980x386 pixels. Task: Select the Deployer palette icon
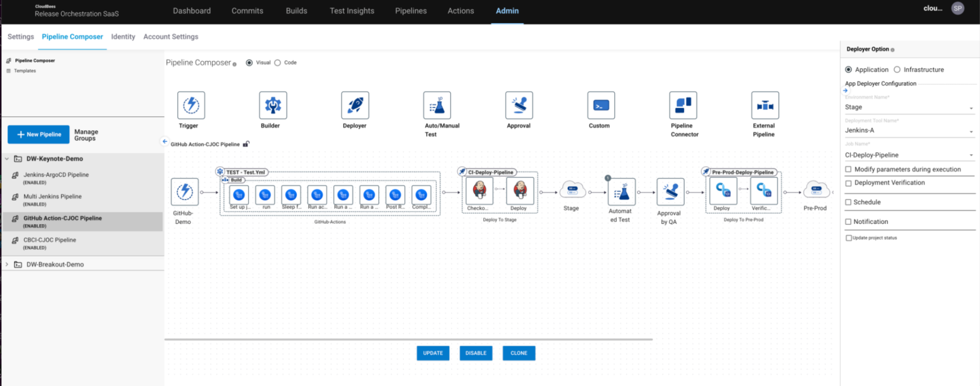pos(355,105)
